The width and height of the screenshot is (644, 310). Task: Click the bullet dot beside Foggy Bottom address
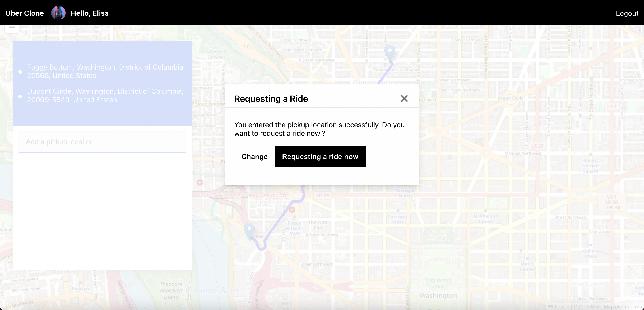point(20,72)
